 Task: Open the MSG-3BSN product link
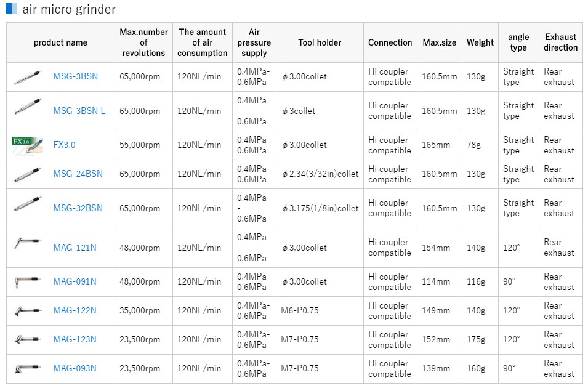pos(75,77)
